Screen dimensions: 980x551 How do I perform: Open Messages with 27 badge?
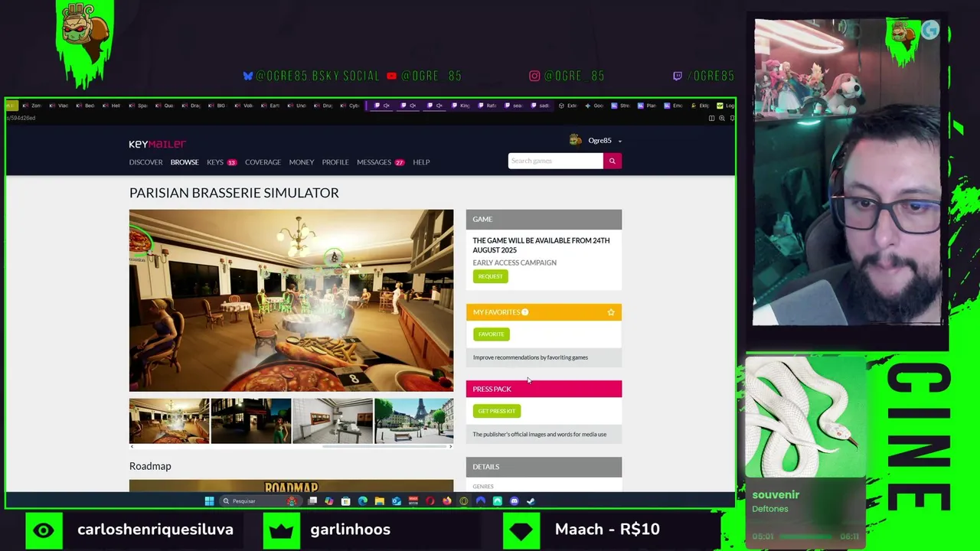[x=381, y=162]
